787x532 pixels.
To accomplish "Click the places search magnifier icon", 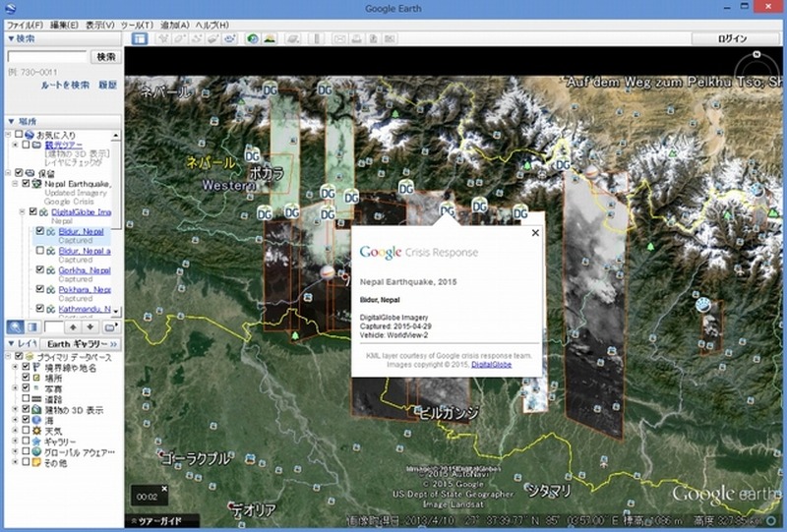I will (16, 325).
